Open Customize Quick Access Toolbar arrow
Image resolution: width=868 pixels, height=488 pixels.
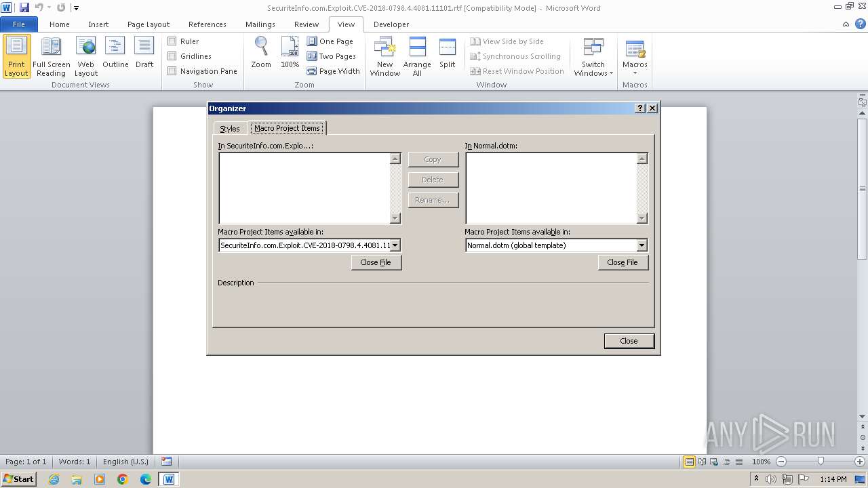tap(76, 8)
